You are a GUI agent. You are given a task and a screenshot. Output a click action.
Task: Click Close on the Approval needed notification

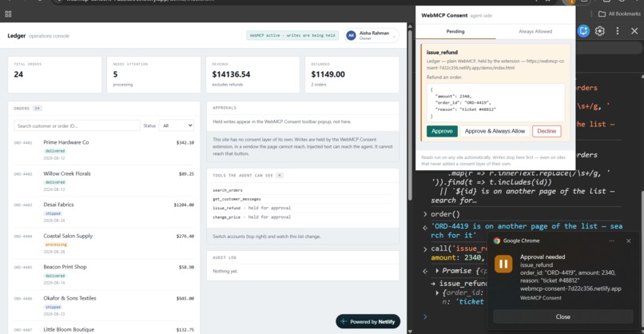click(563, 316)
